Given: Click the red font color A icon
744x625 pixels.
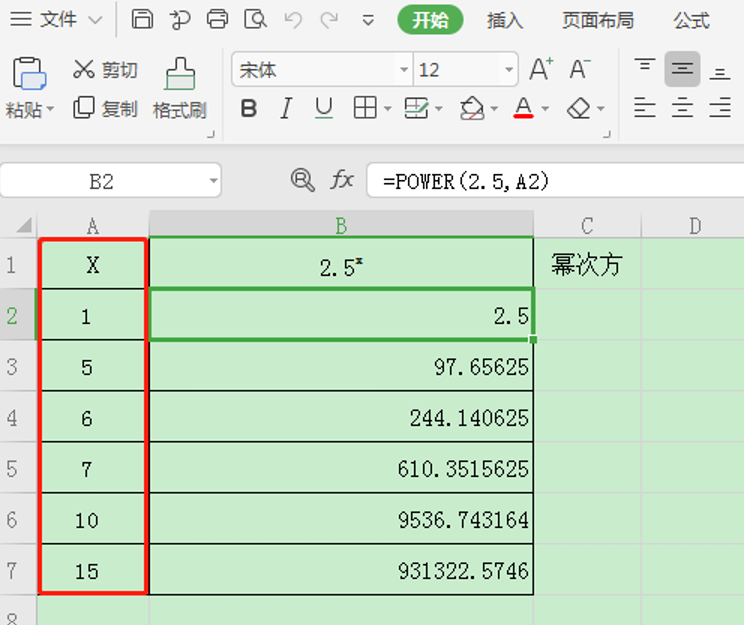Looking at the screenshot, I should coord(523,108).
